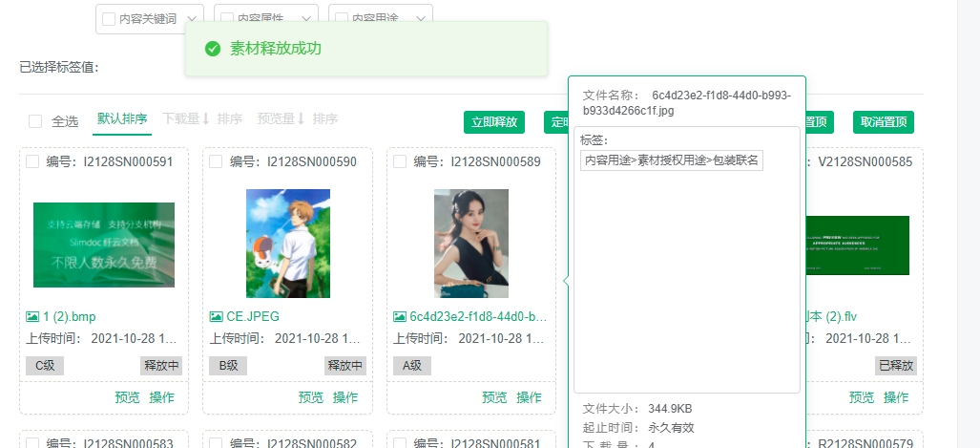This screenshot has width=980, height=448.
Task: Click the woman portrait thumbnail
Action: [471, 244]
